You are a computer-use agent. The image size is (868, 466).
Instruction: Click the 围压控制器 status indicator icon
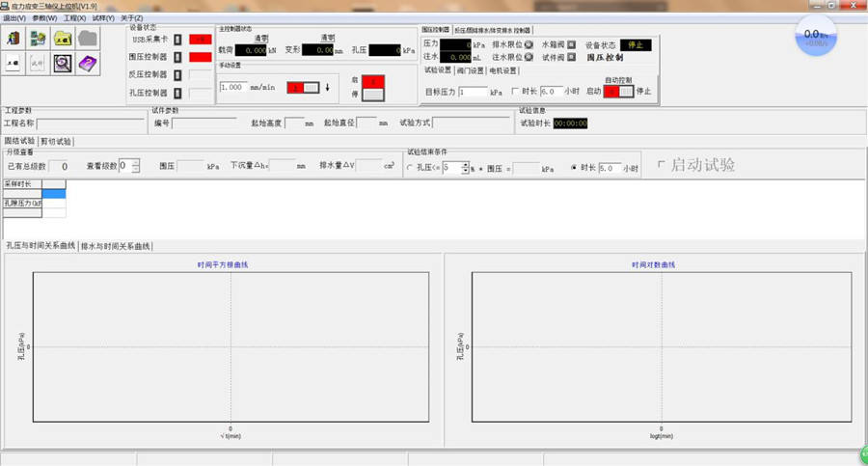[x=177, y=57]
